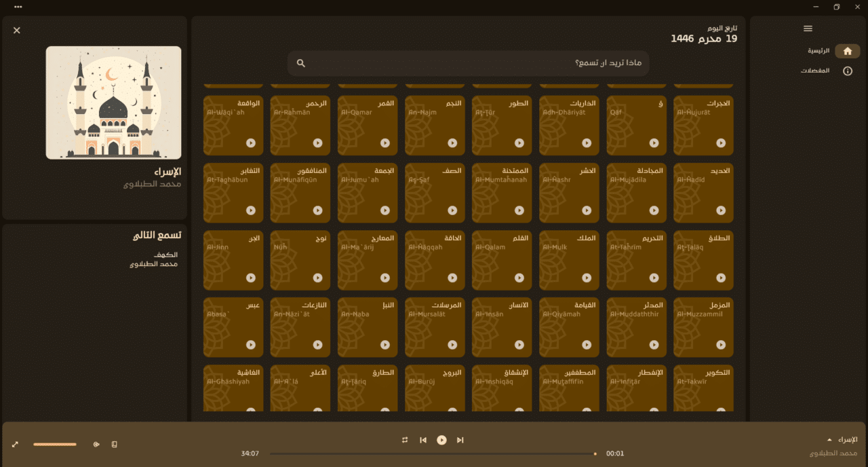Play surah Al-Ḥāqqah

coord(452,278)
